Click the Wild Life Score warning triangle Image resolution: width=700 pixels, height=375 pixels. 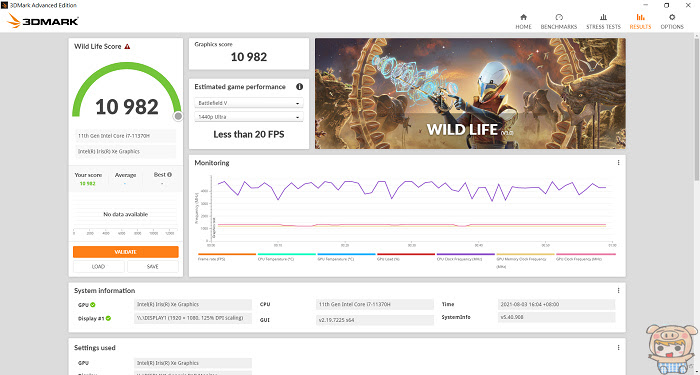coord(127,46)
